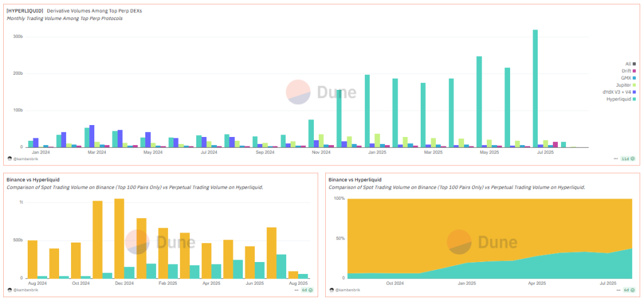
Task: Click the May 2024 axis label
Action: pos(153,152)
